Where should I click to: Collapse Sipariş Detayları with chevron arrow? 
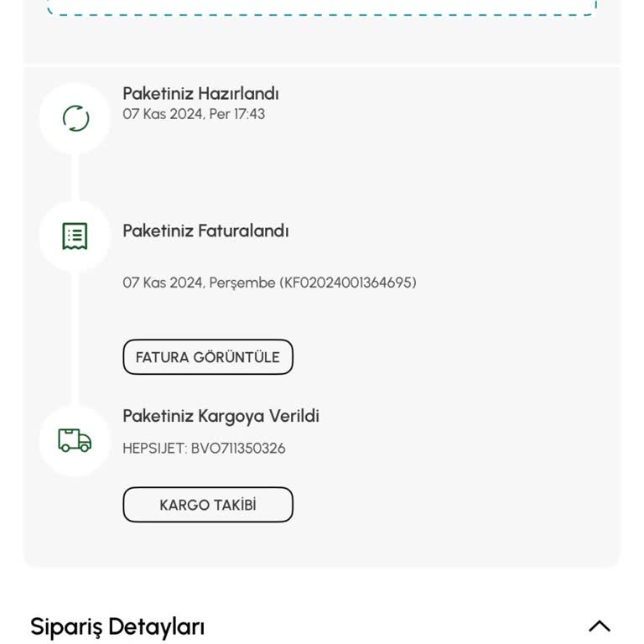tap(600, 626)
